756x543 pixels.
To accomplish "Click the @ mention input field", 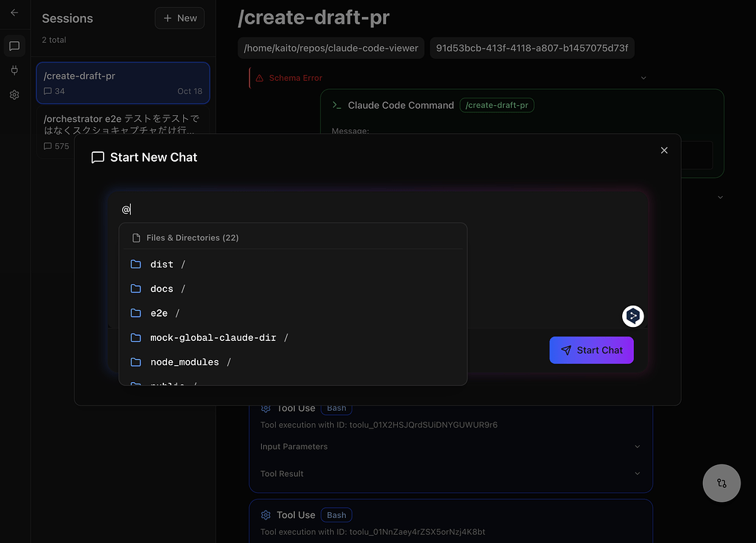I will point(294,209).
